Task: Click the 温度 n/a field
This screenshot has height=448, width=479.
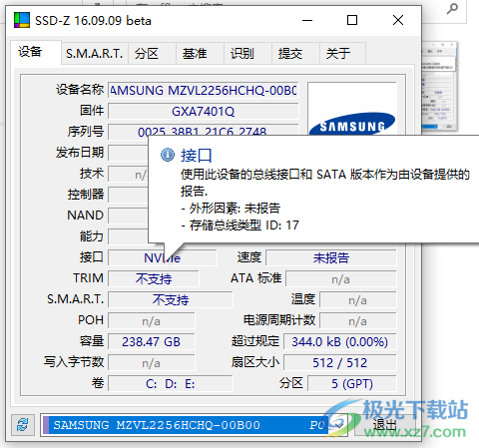Action: (358, 299)
